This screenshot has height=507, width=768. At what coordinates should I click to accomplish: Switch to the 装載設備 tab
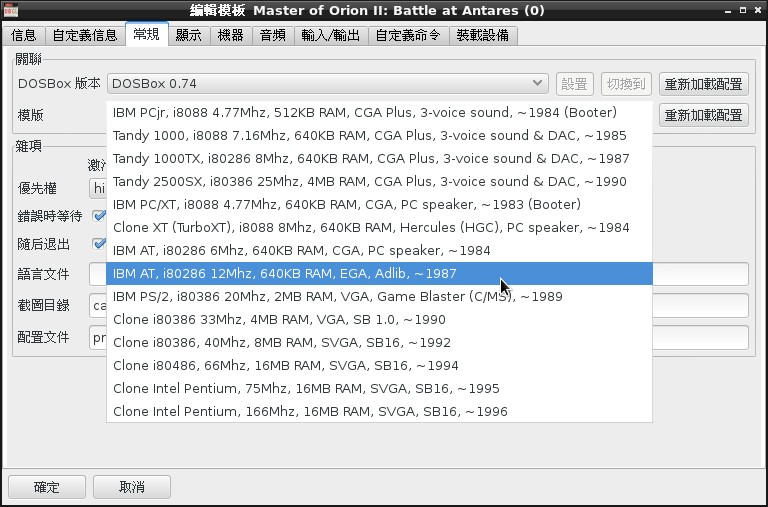[x=482, y=35]
